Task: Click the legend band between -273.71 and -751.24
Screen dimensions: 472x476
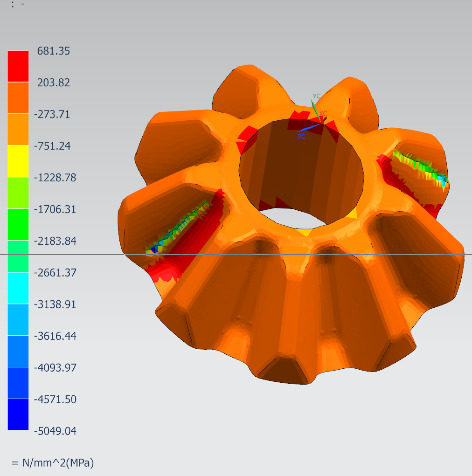Action: click(18, 129)
